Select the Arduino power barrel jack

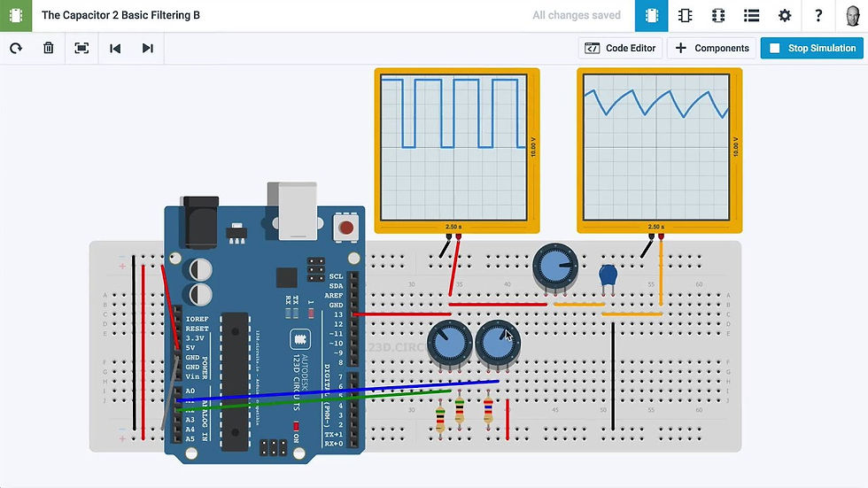(x=200, y=222)
